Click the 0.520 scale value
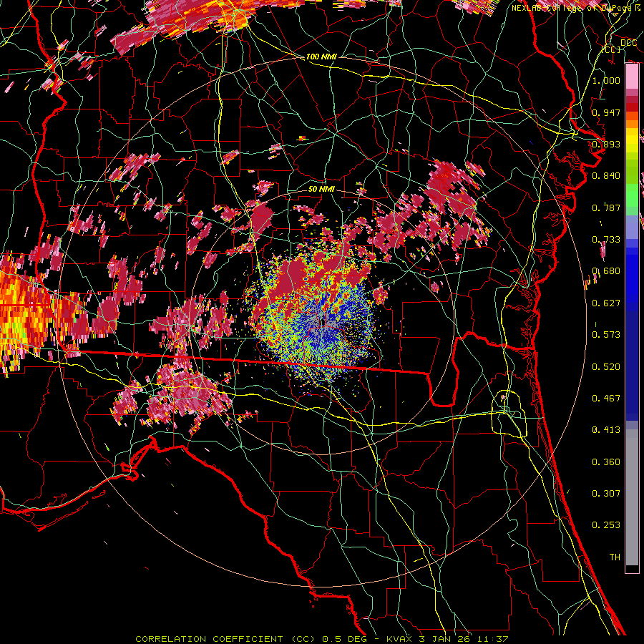The height and width of the screenshot is (644, 644). pos(606,367)
